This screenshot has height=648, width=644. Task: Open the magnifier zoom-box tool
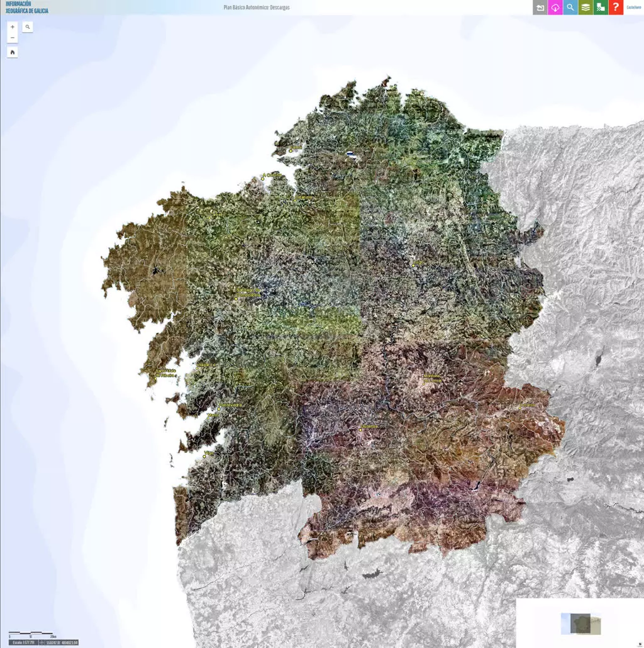pyautogui.click(x=28, y=27)
